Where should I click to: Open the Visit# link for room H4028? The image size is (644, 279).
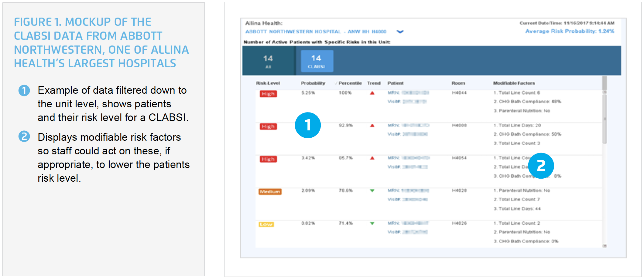pos(407,199)
